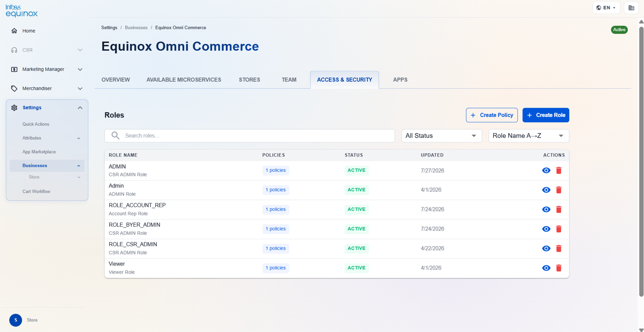644x332 pixels.
Task: Click the Settings gear icon
Action: [14, 108]
